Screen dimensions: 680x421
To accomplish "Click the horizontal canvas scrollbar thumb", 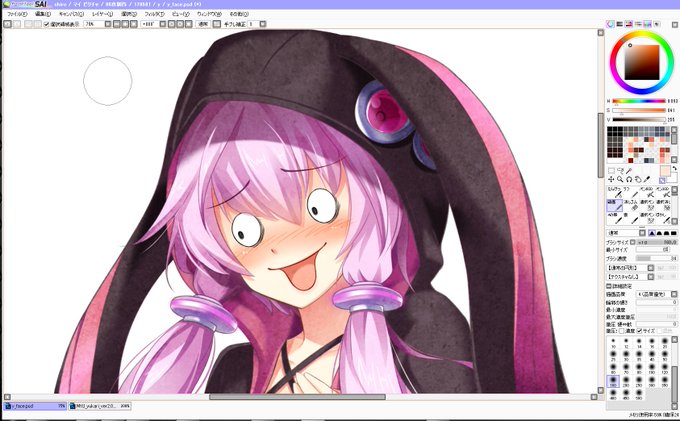I will point(297,397).
